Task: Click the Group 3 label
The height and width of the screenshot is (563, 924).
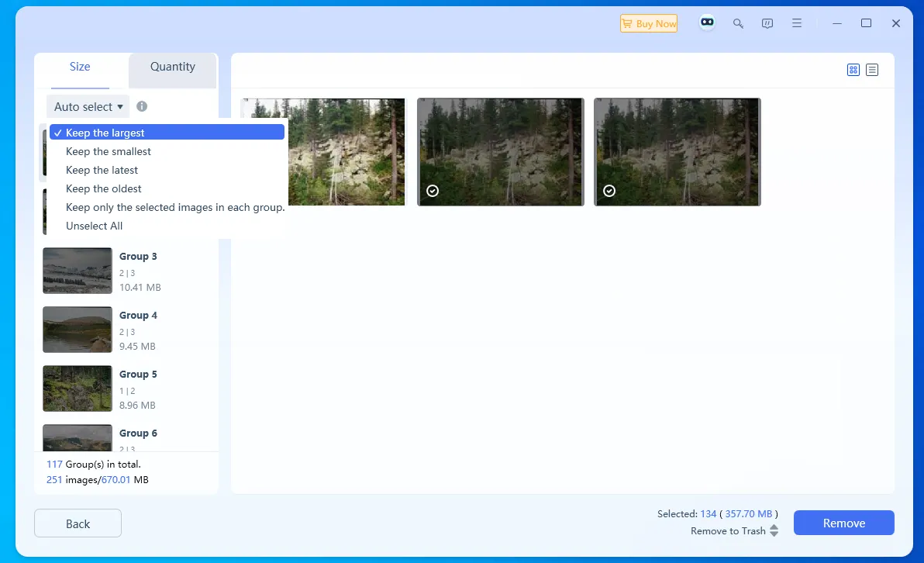Action: (138, 257)
